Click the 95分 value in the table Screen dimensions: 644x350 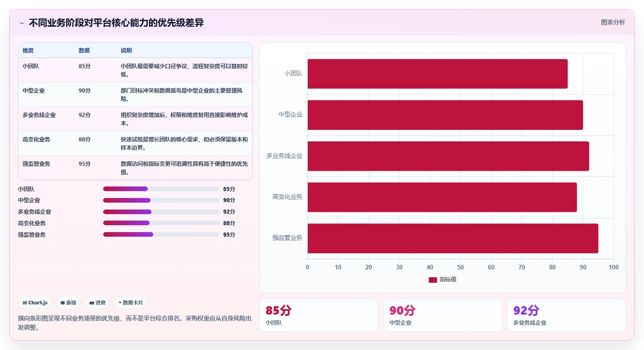[x=85, y=164]
